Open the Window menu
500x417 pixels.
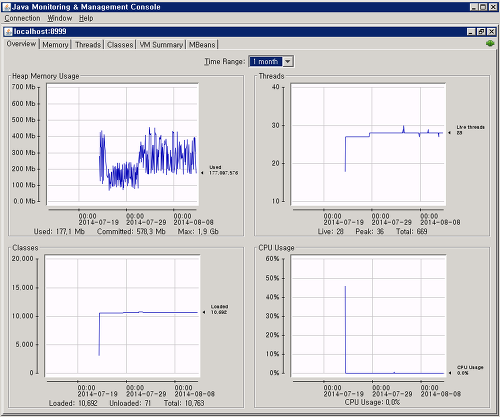click(60, 18)
